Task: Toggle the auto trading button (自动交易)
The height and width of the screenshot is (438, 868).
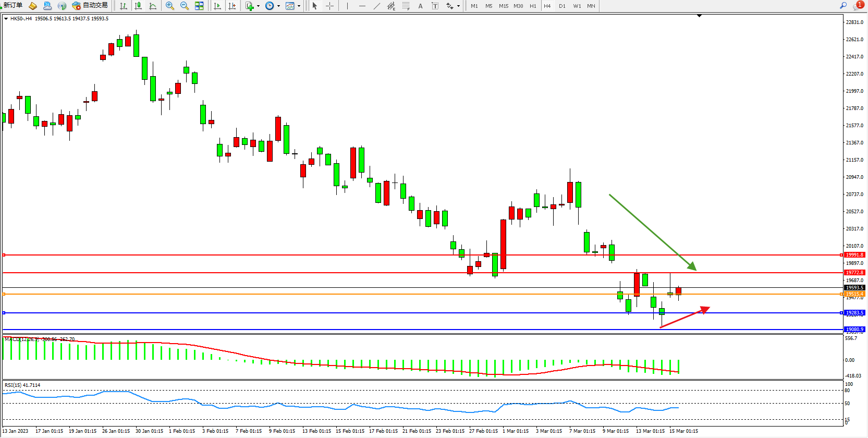Action: [90, 6]
